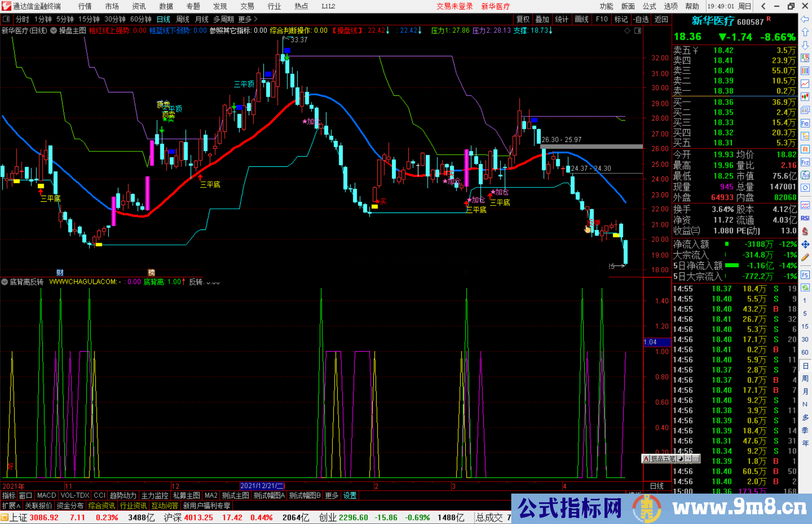Viewport: 812px width, 524px height.
Task: Expand the 操盘主图 indicator dropdown arrow
Action: coord(53,31)
